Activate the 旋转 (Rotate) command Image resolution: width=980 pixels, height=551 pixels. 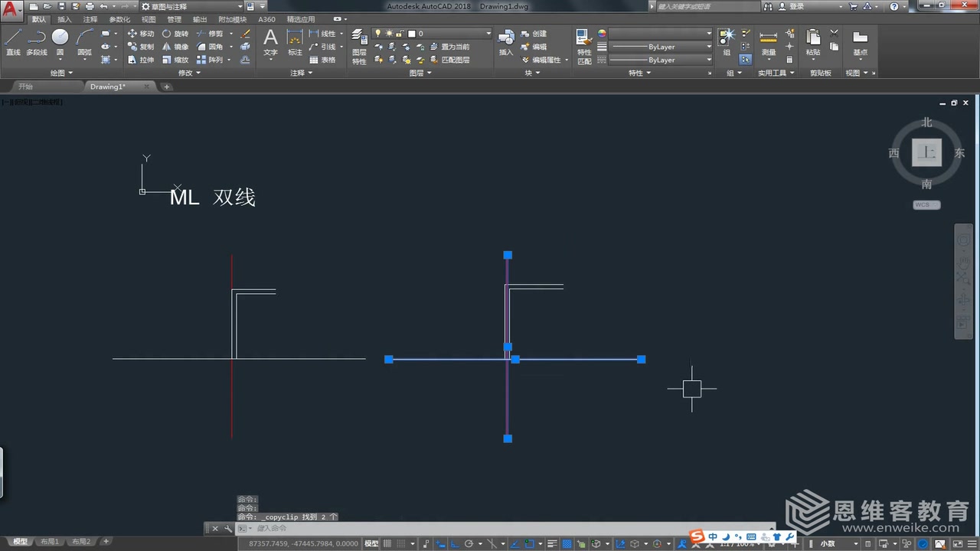(175, 34)
